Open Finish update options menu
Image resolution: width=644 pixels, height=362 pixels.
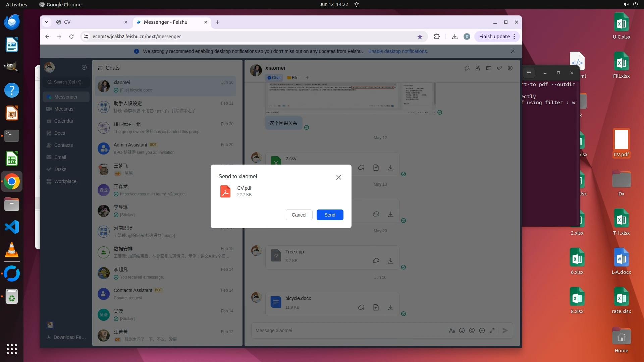coord(514,37)
